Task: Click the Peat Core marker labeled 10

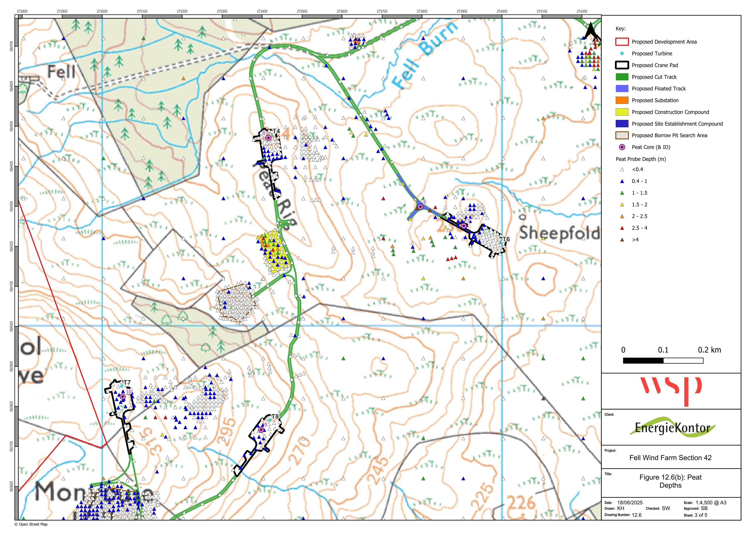Action: (123, 396)
